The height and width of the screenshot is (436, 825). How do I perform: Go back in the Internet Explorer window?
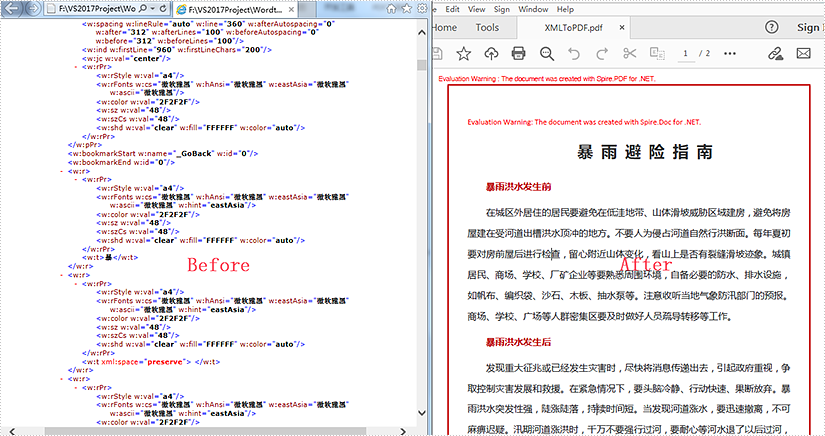(x=13, y=8)
